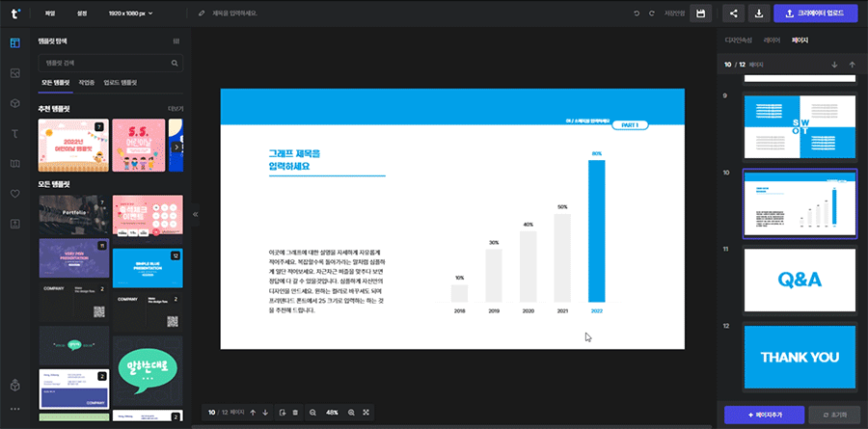Click the save disk icon
The image size is (868, 429).
tap(701, 13)
